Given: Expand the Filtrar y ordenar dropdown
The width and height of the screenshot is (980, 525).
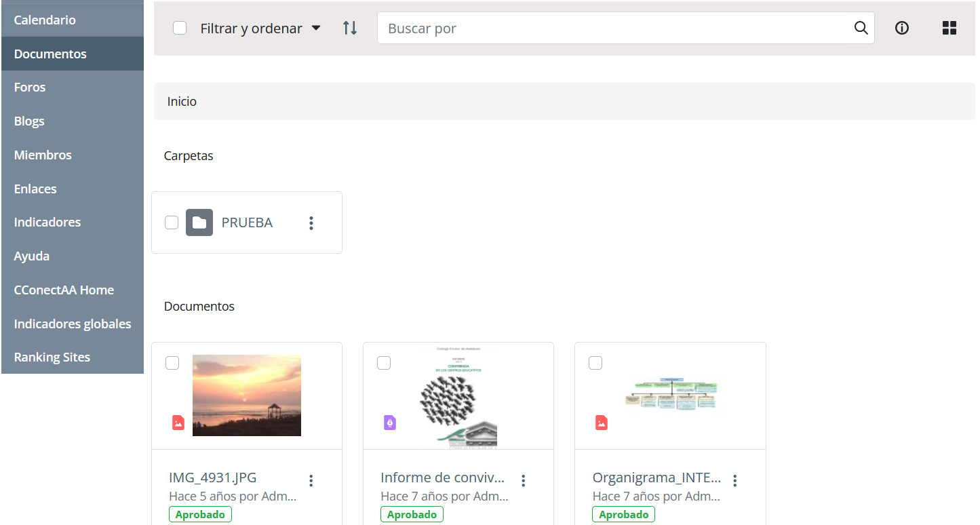Looking at the screenshot, I should [x=260, y=28].
